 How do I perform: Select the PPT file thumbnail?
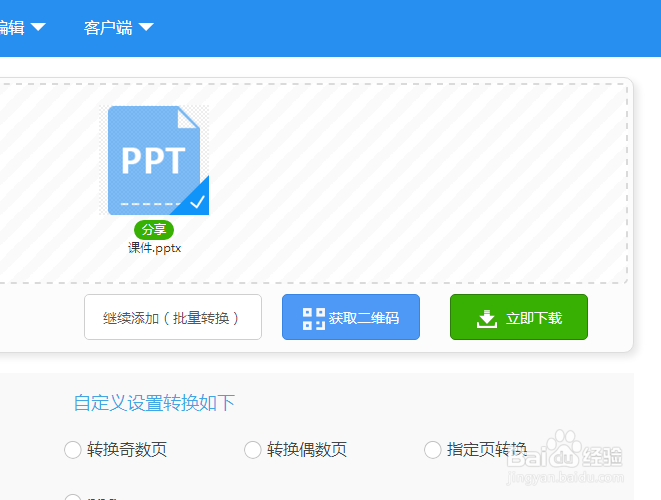[154, 160]
